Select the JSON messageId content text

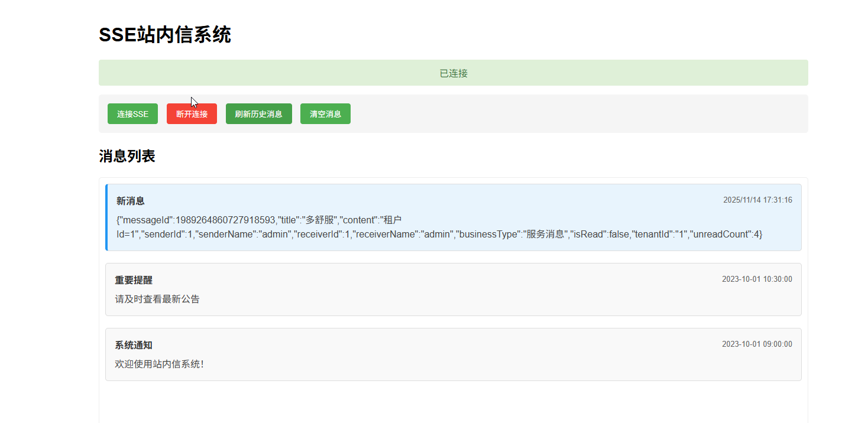(439, 227)
